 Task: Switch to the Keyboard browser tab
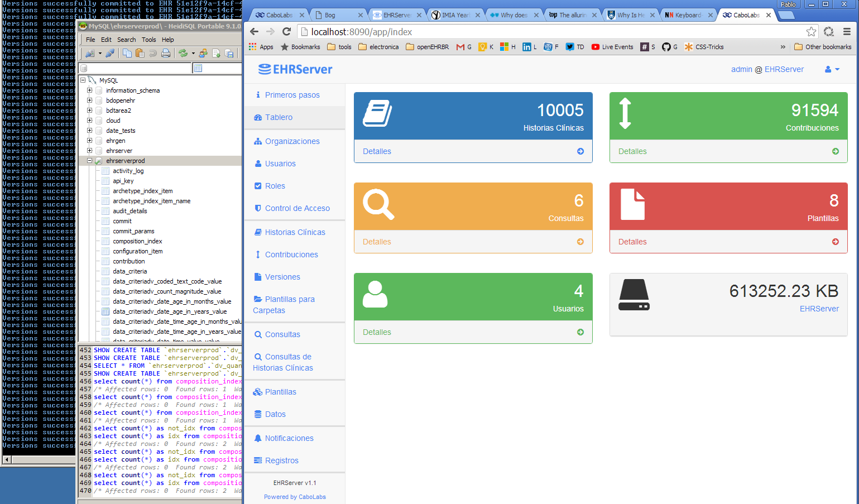point(688,15)
